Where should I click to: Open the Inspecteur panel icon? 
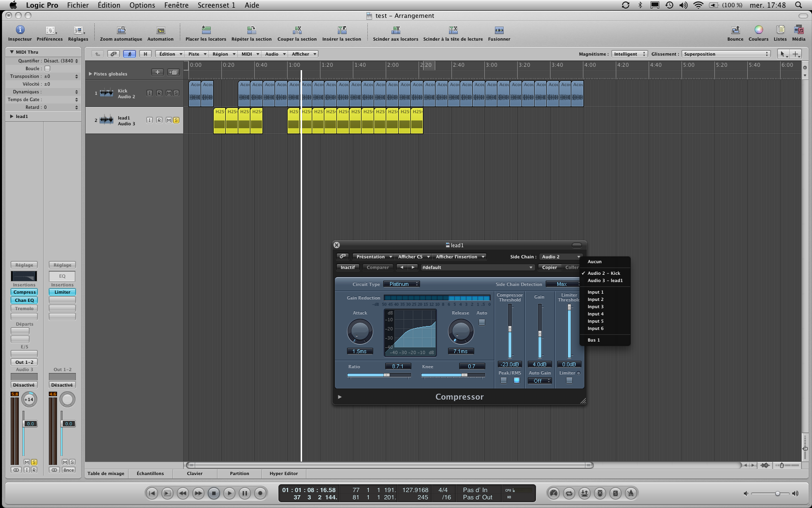[x=20, y=30]
